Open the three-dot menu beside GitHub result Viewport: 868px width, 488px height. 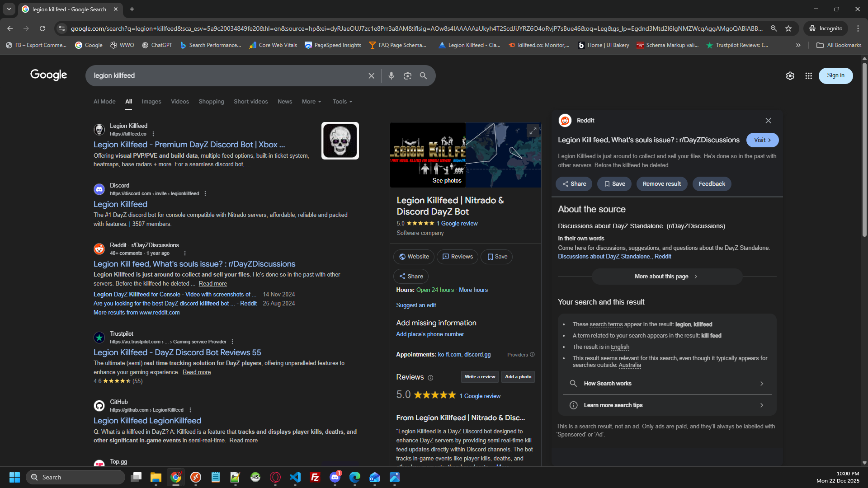(x=190, y=410)
